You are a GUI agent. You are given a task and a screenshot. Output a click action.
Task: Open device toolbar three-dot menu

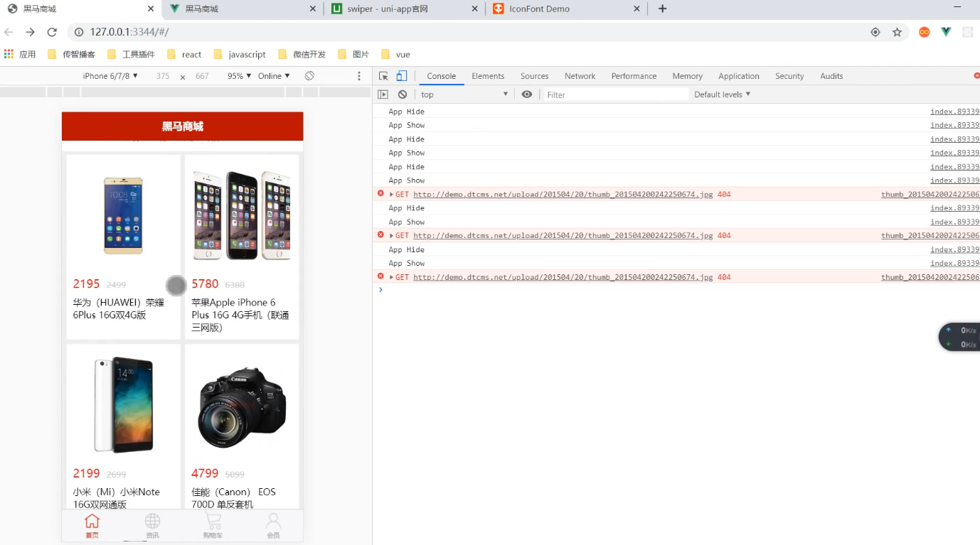coord(359,76)
